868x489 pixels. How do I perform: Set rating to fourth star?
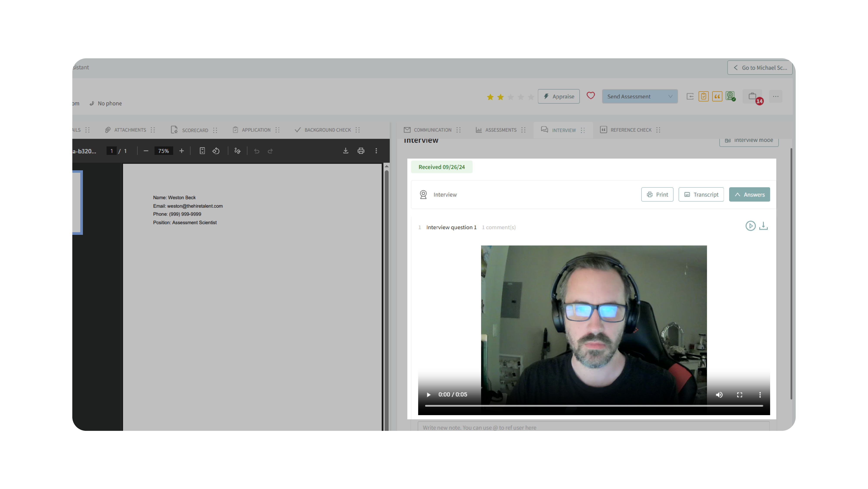pos(521,97)
